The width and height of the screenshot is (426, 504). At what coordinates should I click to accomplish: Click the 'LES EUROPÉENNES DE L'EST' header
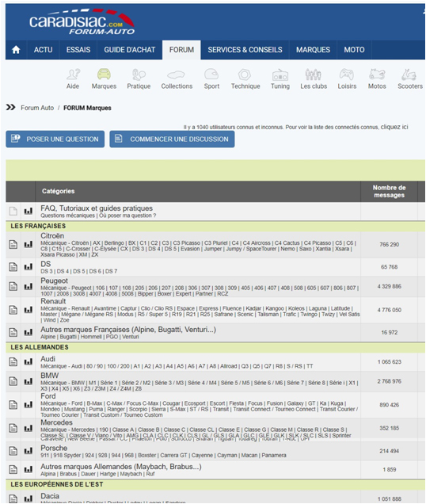click(57, 485)
